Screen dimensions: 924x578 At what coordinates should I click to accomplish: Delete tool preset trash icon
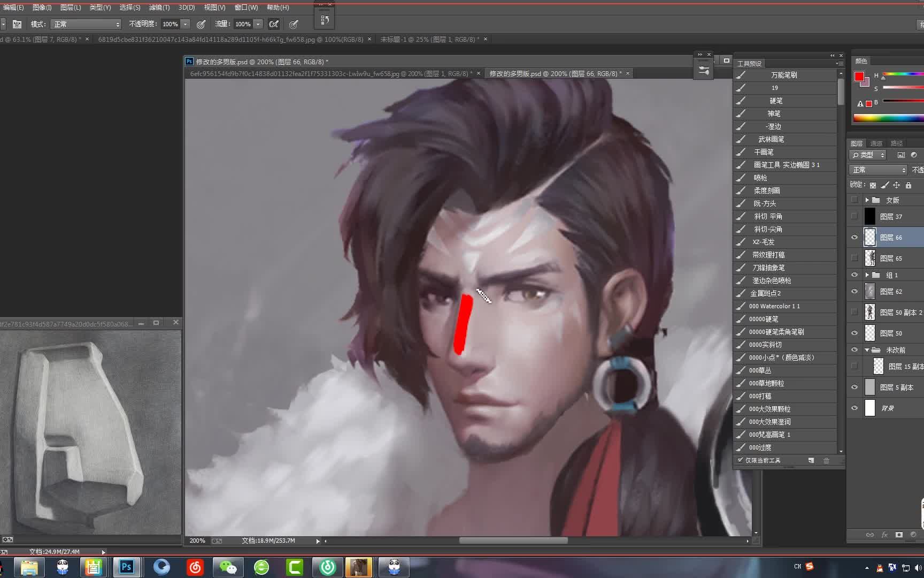coord(826,460)
